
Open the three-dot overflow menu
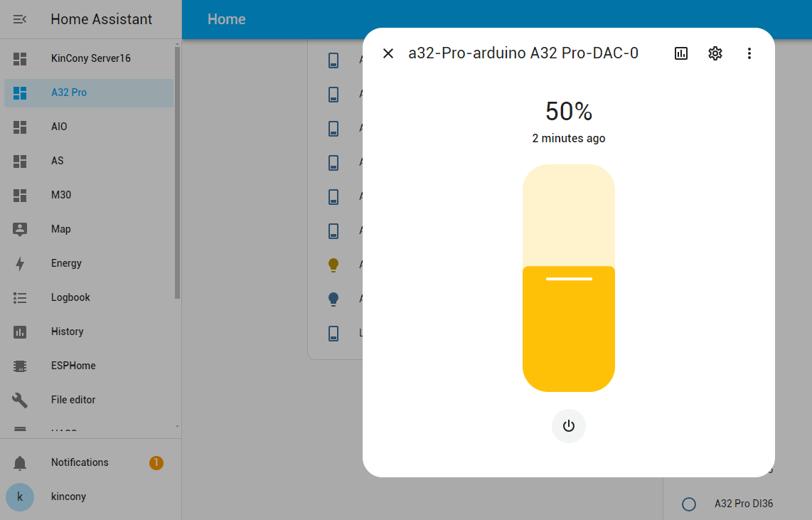[x=749, y=53]
